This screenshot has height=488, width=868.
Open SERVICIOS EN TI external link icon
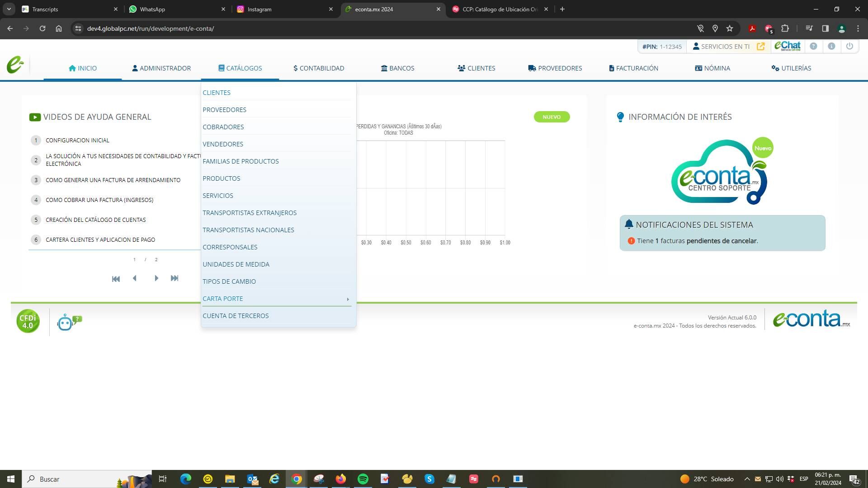[x=761, y=47]
